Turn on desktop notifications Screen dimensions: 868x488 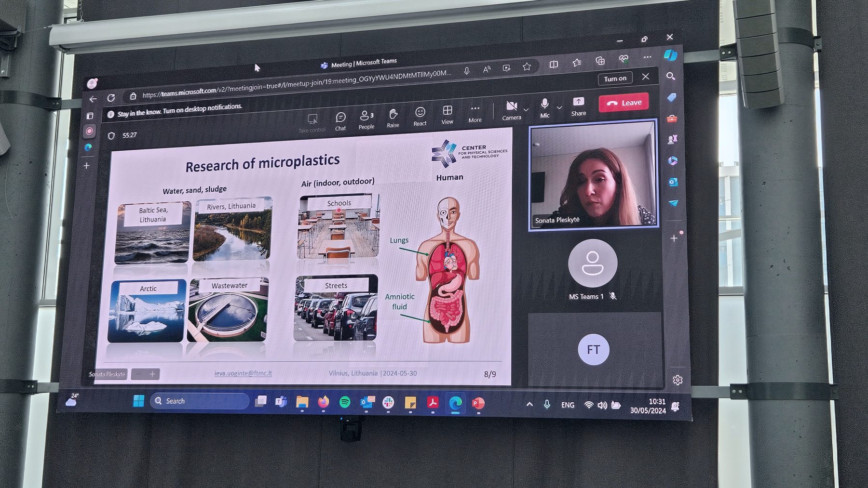[x=615, y=79]
